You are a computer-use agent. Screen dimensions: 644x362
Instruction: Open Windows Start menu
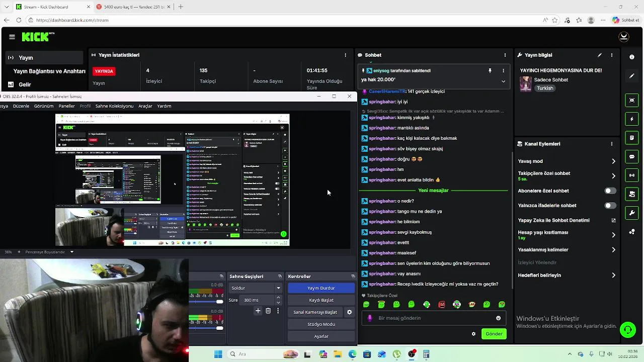[x=218, y=354]
